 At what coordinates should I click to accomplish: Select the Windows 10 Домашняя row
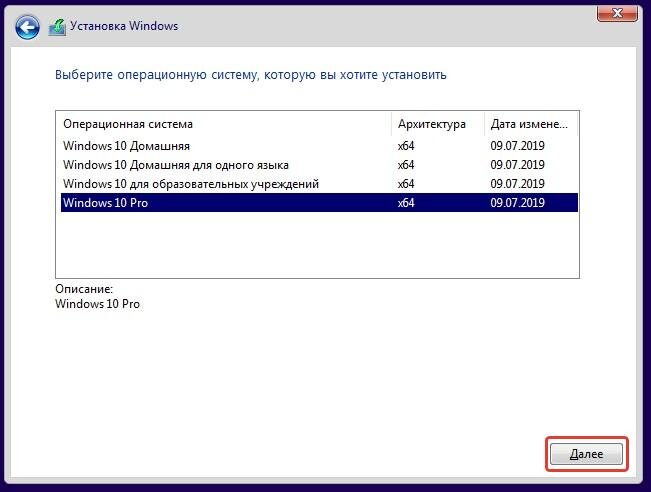tap(319, 146)
